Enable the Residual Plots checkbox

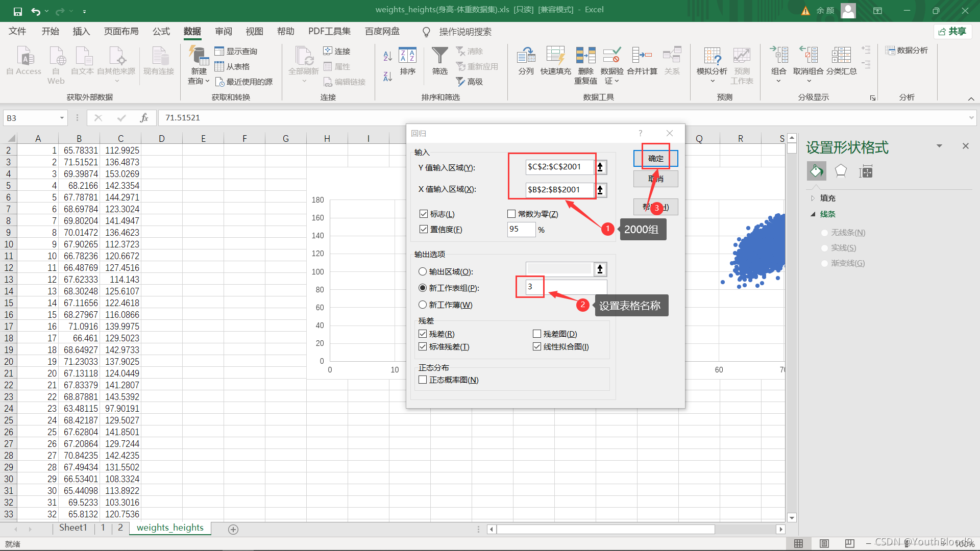click(537, 334)
